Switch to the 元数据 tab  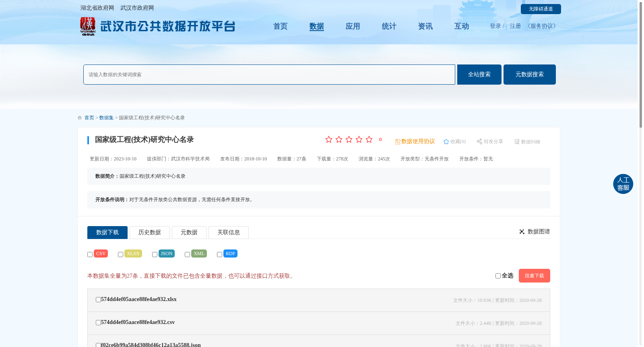coord(189,233)
